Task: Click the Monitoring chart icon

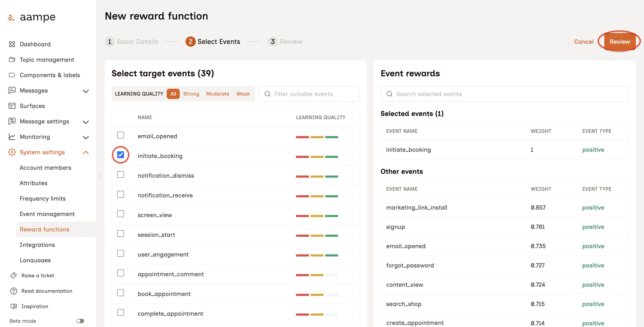Action: coord(12,137)
